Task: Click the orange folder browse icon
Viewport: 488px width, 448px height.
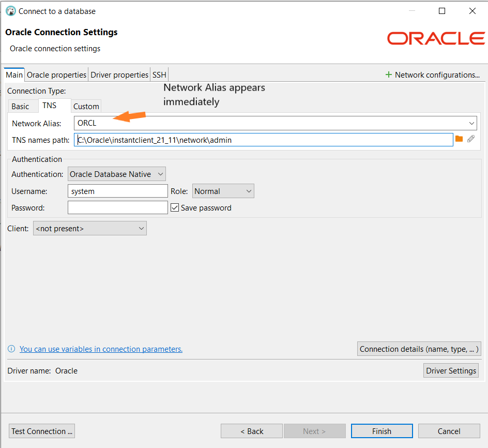Action: pyautogui.click(x=459, y=139)
